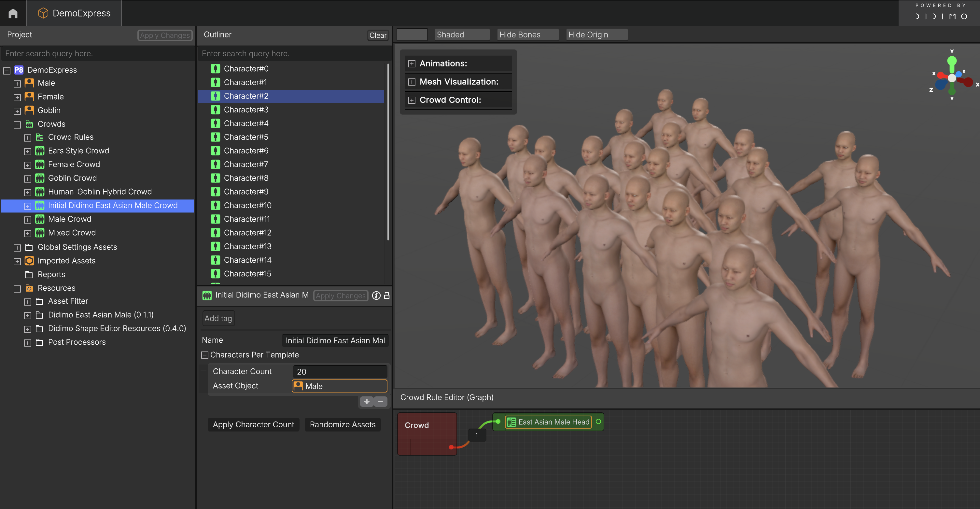Click East Asian Male Head node icon
Image resolution: width=980 pixels, height=509 pixels.
point(511,422)
